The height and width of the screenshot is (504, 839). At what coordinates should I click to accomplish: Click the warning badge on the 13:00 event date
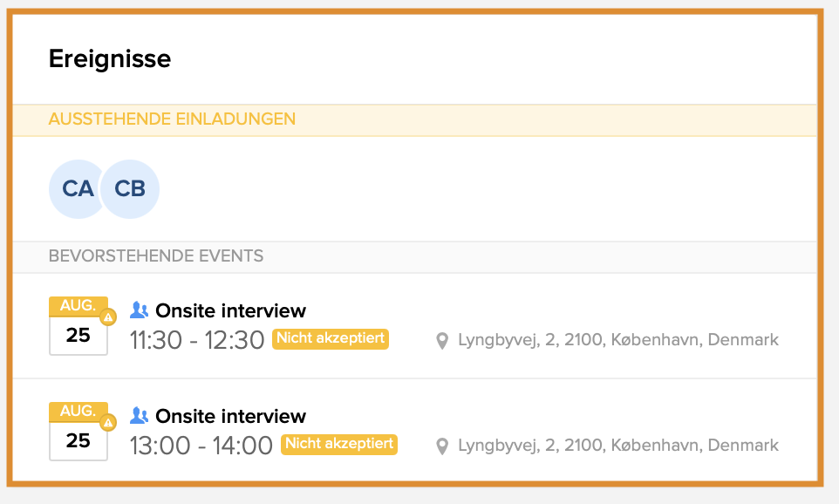(108, 423)
